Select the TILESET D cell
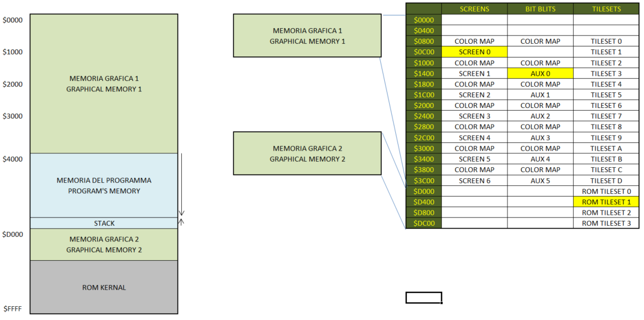This screenshot has width=644, height=320. 606,180
